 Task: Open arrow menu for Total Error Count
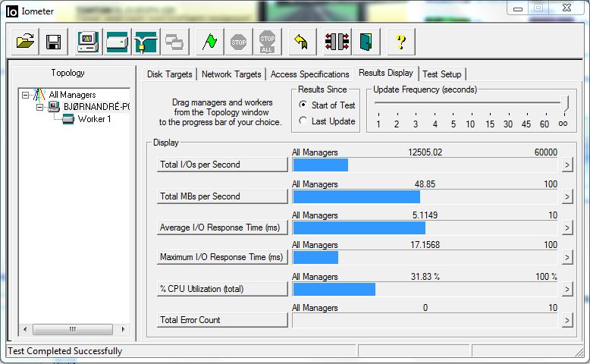pyautogui.click(x=567, y=320)
